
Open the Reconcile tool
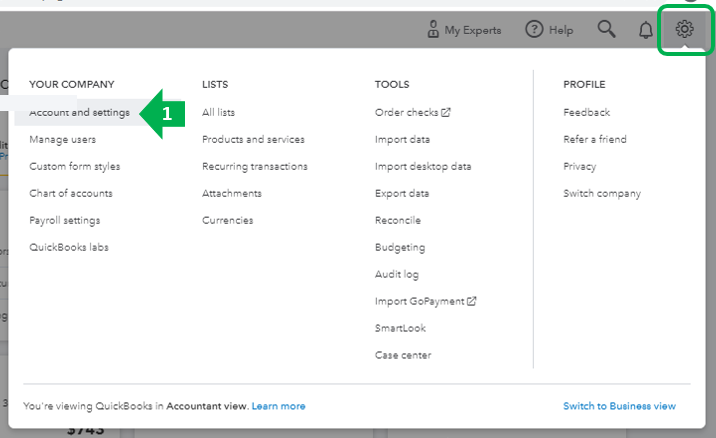(398, 220)
